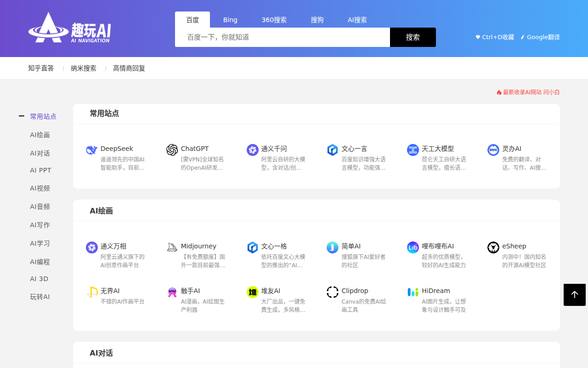Screen dimensions: 588x368
Task: Open the 知乎直答 quick link
Action: tap(41, 68)
